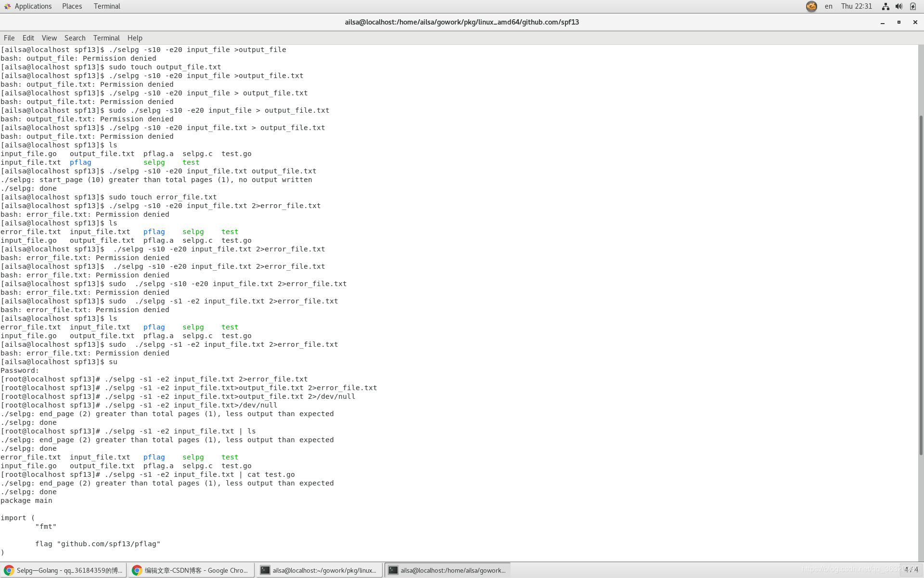Click the volume speaker icon
The width and height of the screenshot is (924, 578).
tap(899, 6)
